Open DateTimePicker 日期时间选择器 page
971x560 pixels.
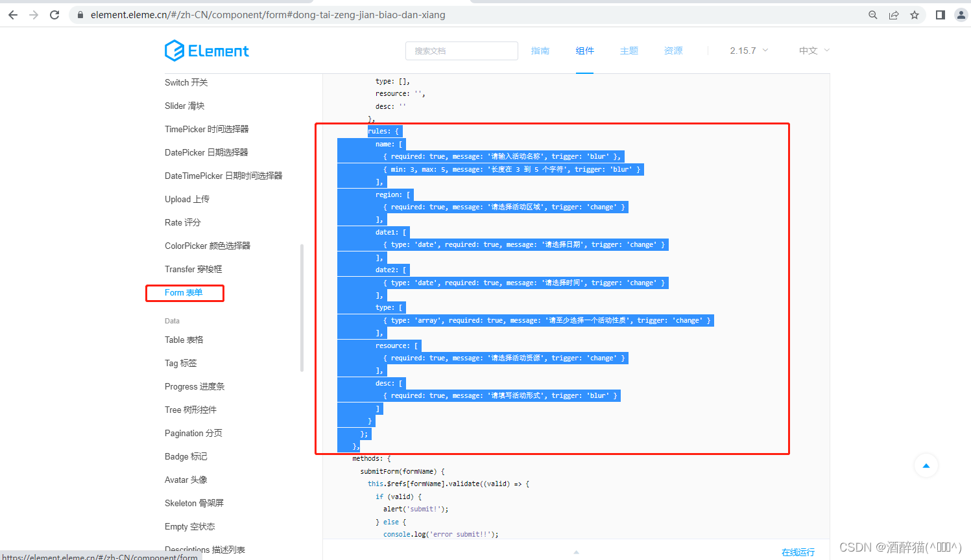pos(224,176)
